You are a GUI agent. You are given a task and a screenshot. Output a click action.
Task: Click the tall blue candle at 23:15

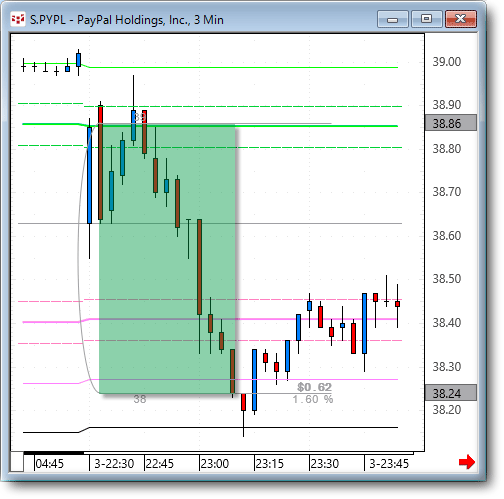[255, 380]
